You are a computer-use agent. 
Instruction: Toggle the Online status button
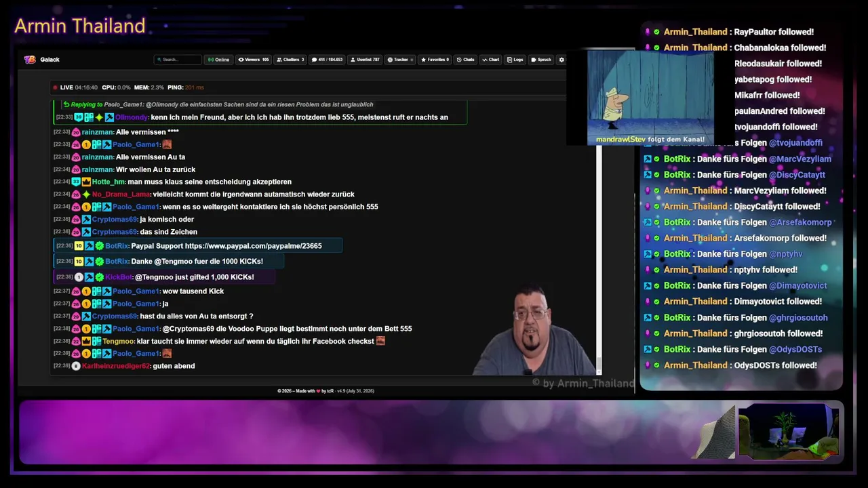[x=218, y=60]
